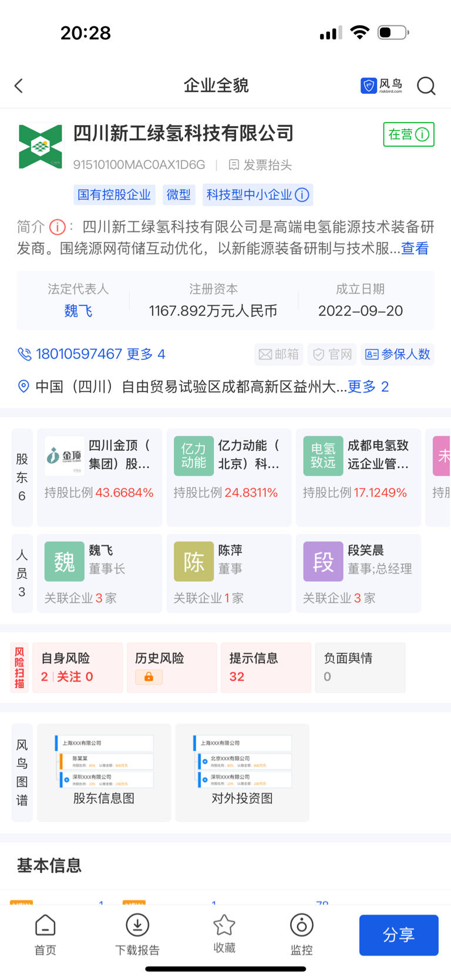
Task: Tap the 四川金顶 shareholder logo
Action: click(x=64, y=456)
